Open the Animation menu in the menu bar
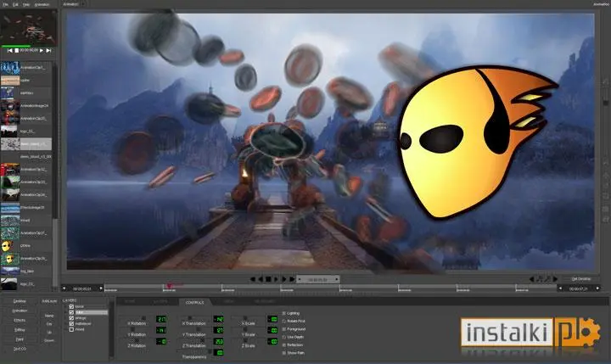 pyautogui.click(x=42, y=4)
